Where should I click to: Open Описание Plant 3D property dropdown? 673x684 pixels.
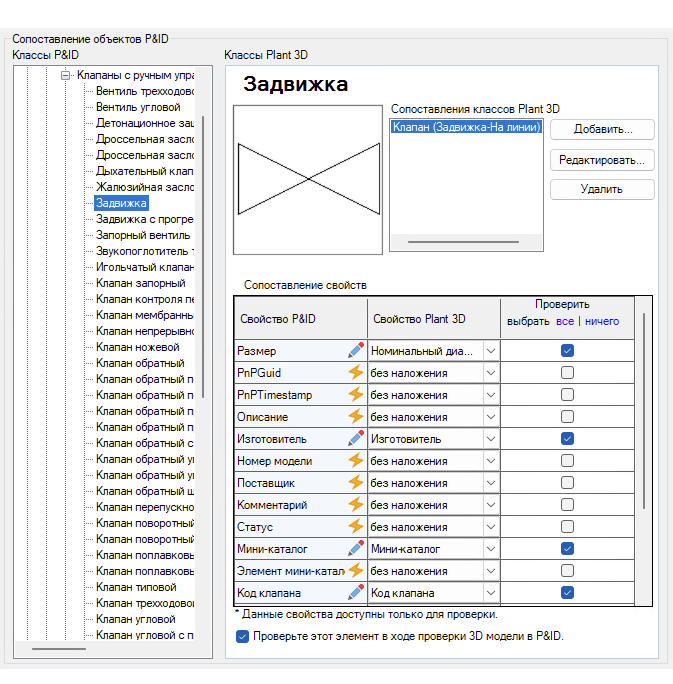491,417
